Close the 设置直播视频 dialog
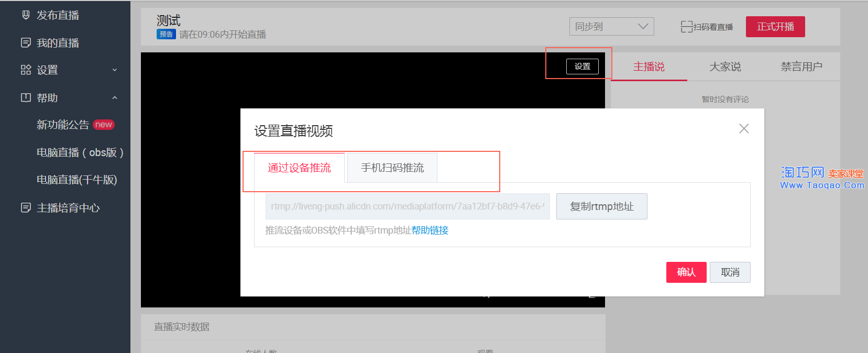This screenshot has height=353, width=868. [743, 129]
